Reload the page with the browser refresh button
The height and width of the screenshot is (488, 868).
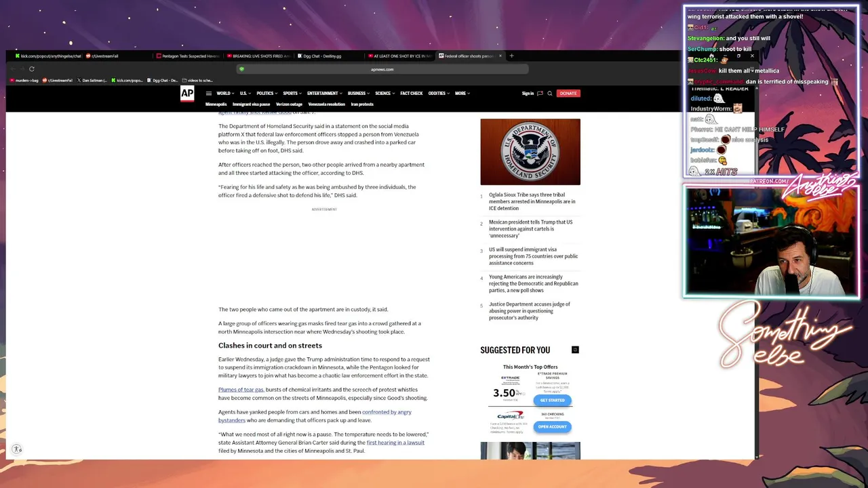31,68
